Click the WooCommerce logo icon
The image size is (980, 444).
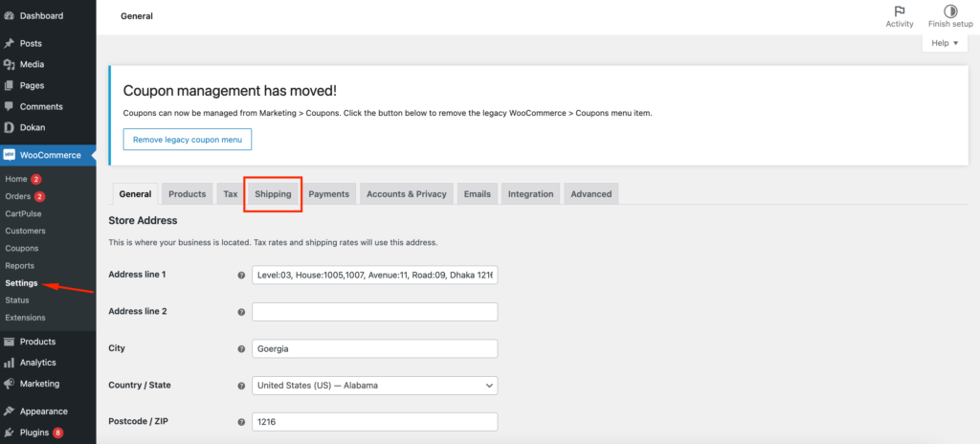click(10, 155)
